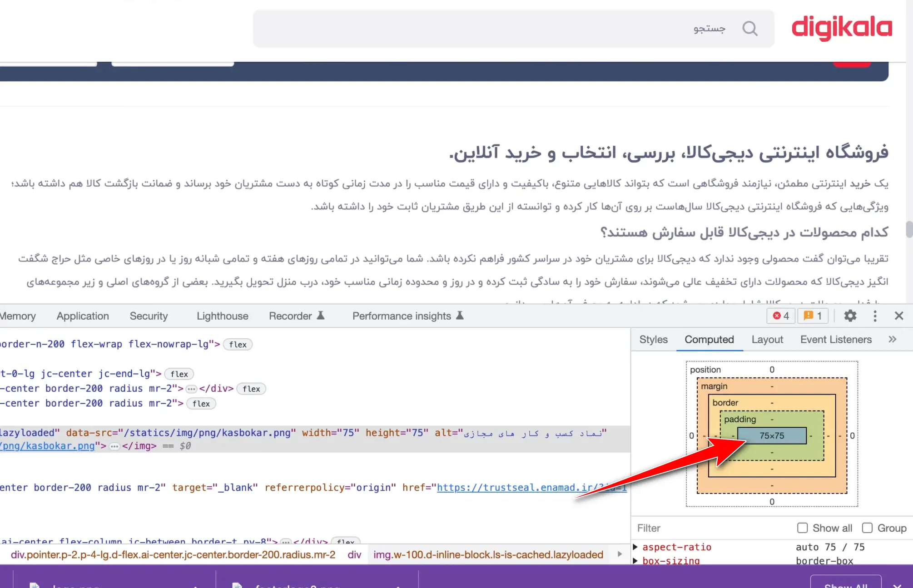This screenshot has height=588, width=913.
Task: Click the red errors count badge
Action: (781, 316)
